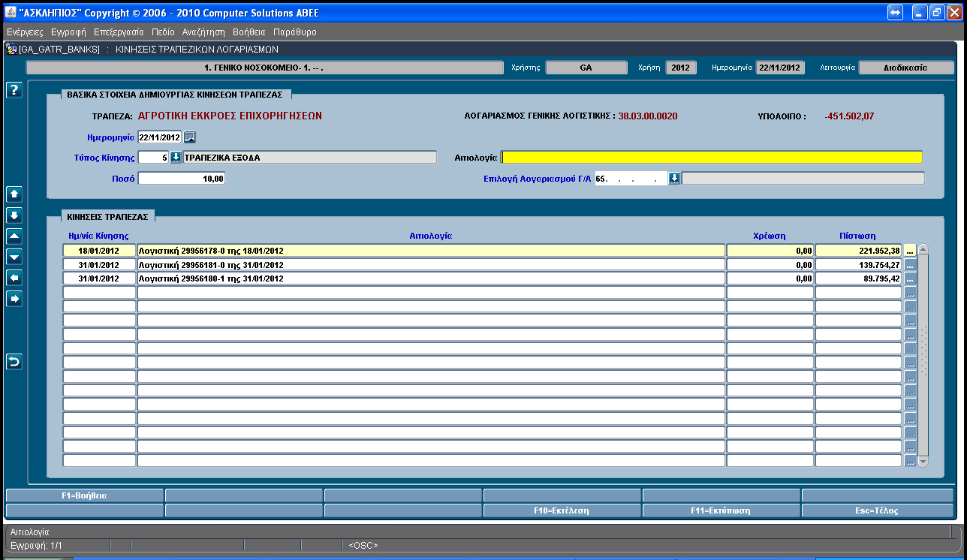This screenshot has width=967, height=560.
Task: Click the header date field 22/11/2012
Action: [x=780, y=68]
